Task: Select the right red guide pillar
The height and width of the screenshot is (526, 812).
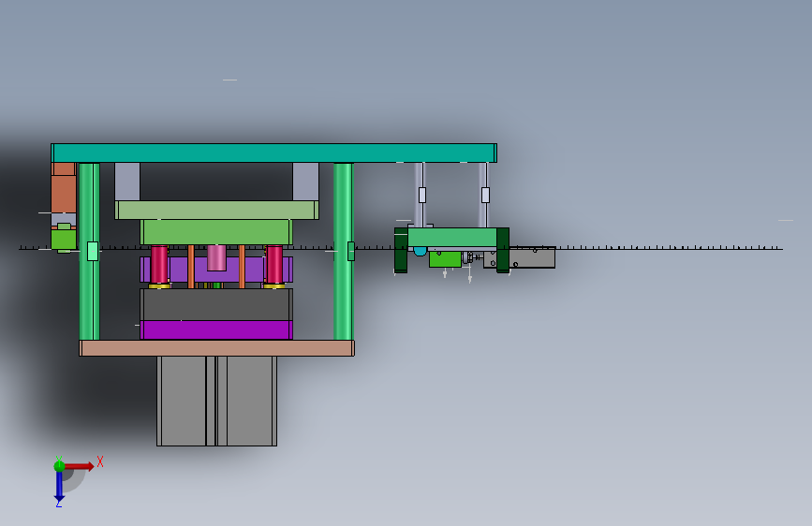Action: point(274,265)
